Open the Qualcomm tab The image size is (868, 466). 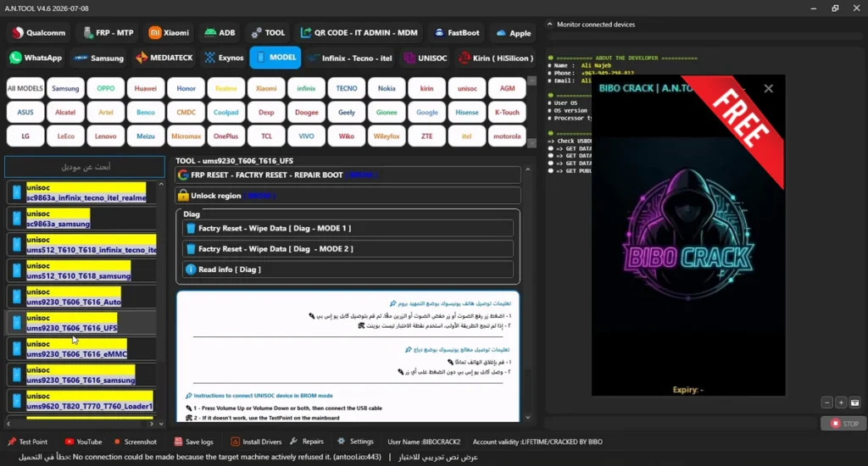[x=39, y=33]
